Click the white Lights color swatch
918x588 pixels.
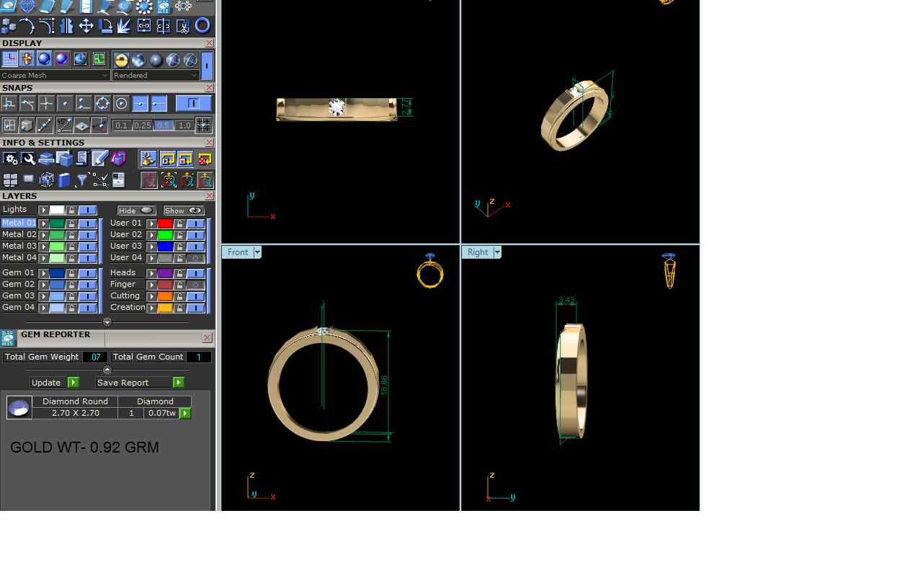point(57,210)
